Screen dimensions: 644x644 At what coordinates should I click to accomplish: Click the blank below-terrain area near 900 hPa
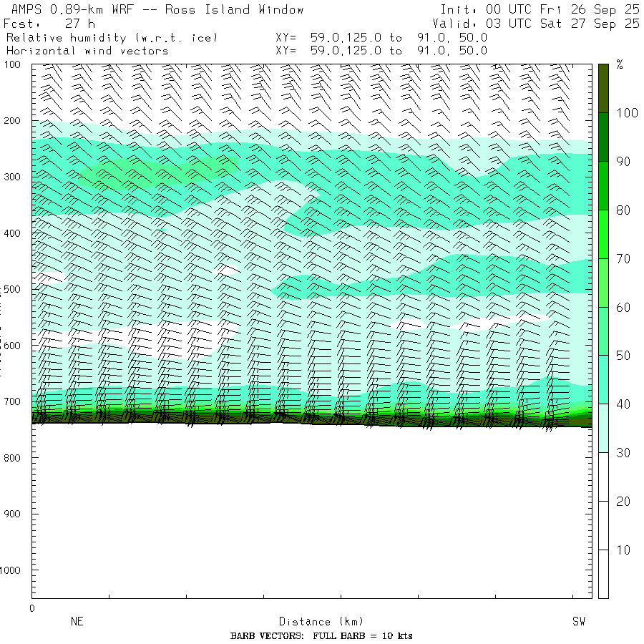click(312, 513)
